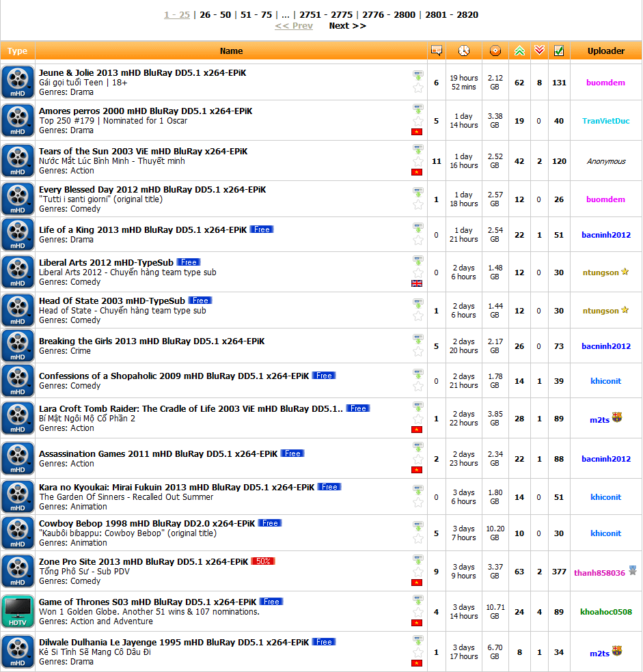Open uploader buomdem on Jeune & Jolie row
Screen dimensions: 643x672
pos(605,83)
